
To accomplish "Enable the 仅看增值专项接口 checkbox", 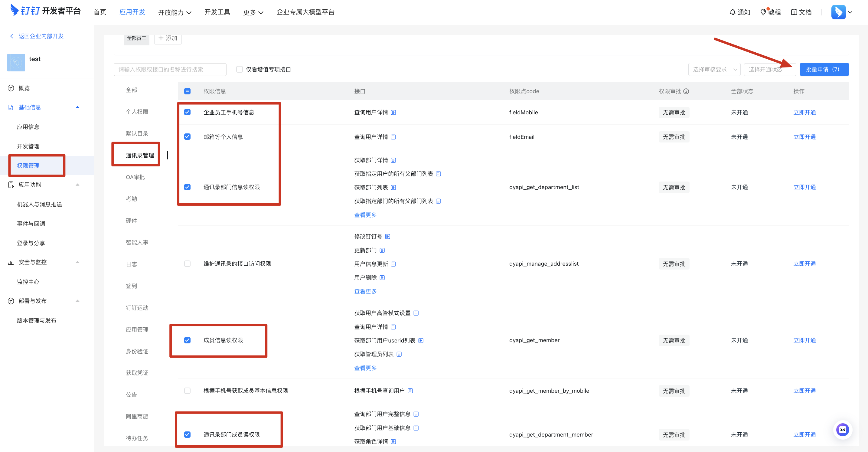I will [240, 69].
